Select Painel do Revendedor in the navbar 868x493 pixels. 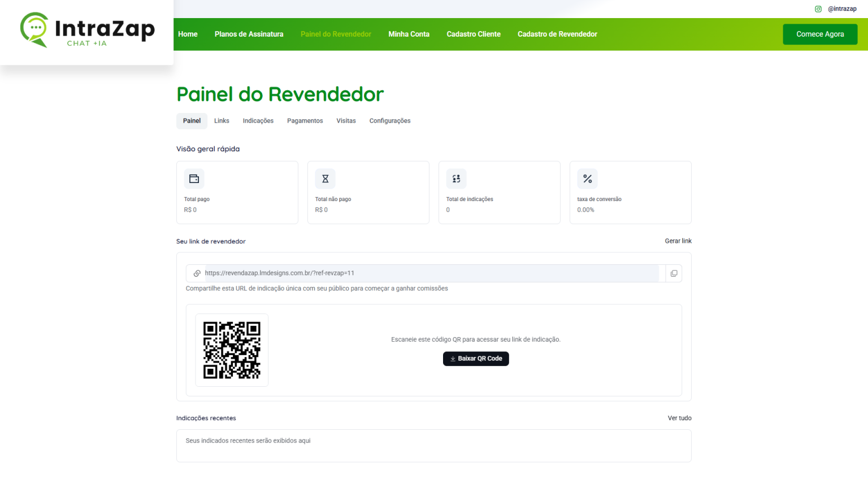[x=336, y=34]
